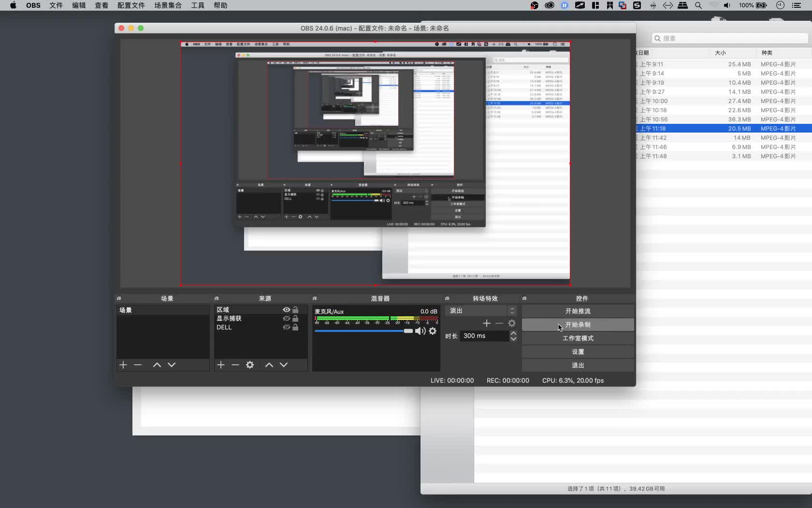Open mixer settings gear for 麦克风/Aux
Image resolution: width=812 pixels, height=508 pixels.
433,331
